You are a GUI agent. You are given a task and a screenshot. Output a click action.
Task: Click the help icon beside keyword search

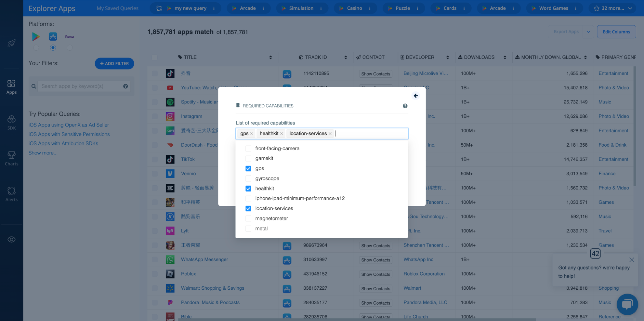[126, 86]
